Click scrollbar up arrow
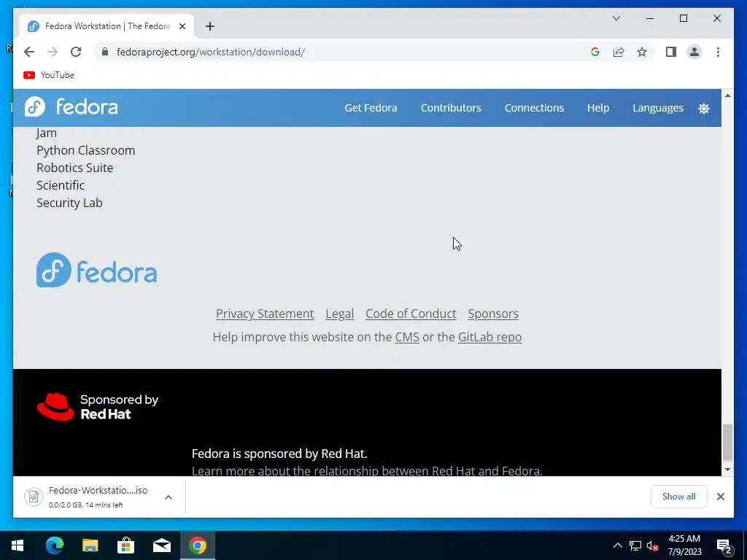 727,96
